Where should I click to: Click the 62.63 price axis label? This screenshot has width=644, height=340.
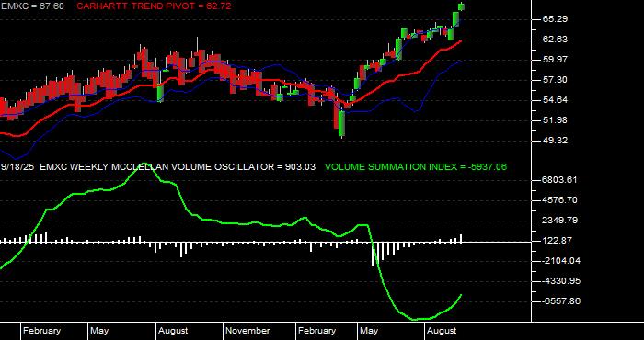pos(555,40)
